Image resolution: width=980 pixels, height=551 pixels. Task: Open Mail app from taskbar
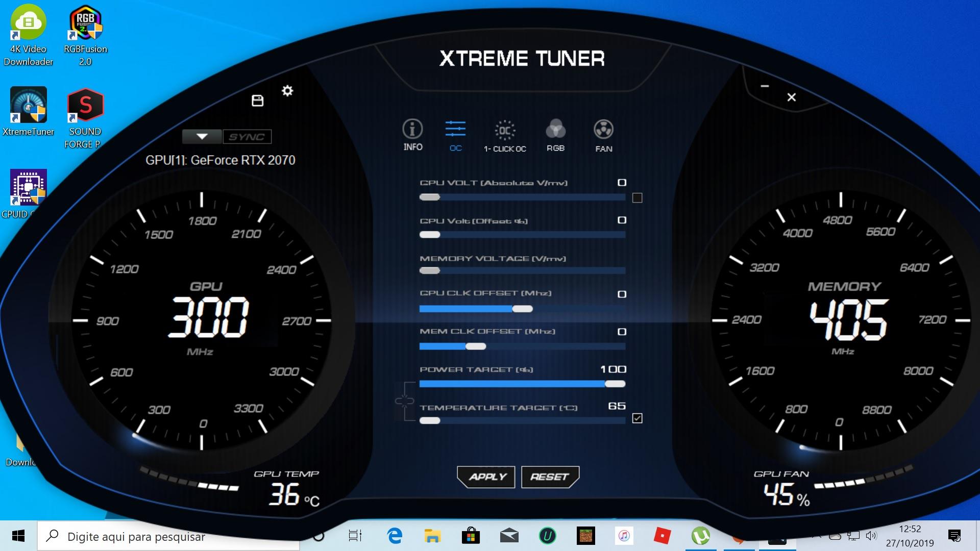point(509,536)
